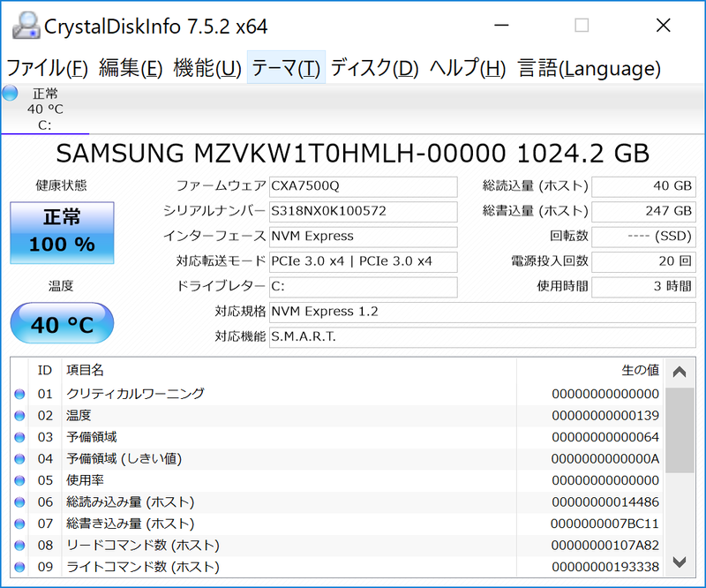
Task: Select the serial number field S318NX0K100572
Action: coord(363,212)
